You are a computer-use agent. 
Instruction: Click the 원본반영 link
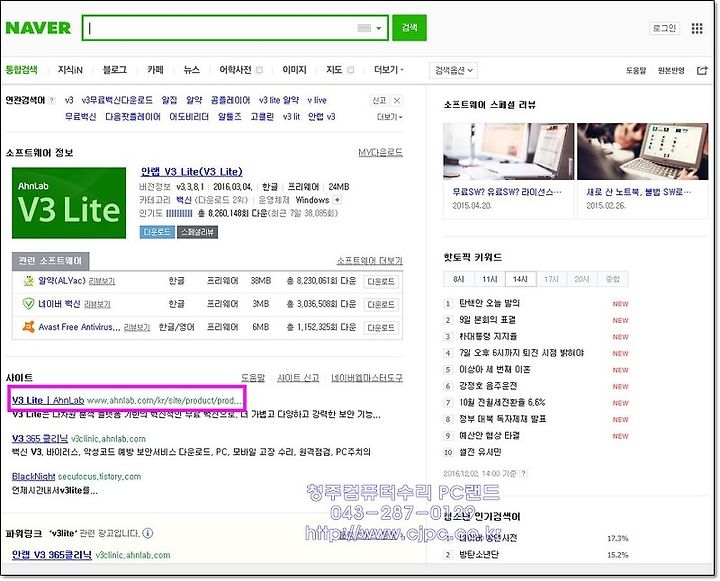[671, 71]
